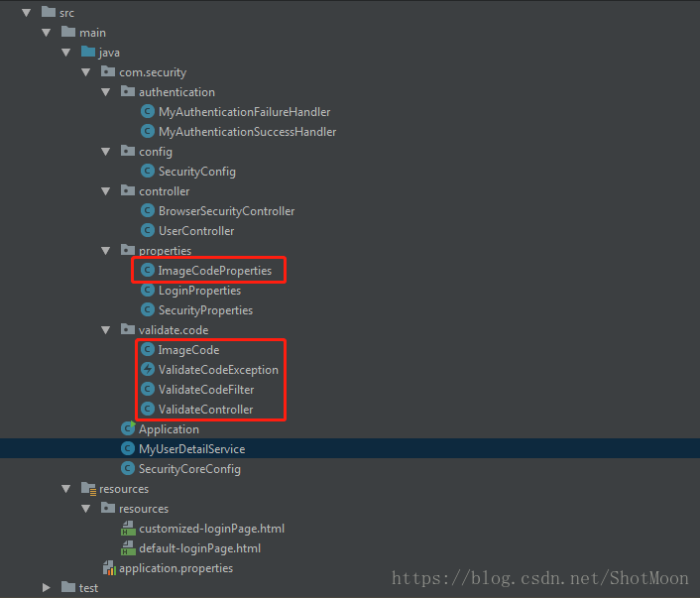Image resolution: width=700 pixels, height=598 pixels.
Task: Select ValidateController class name
Action: click(205, 410)
